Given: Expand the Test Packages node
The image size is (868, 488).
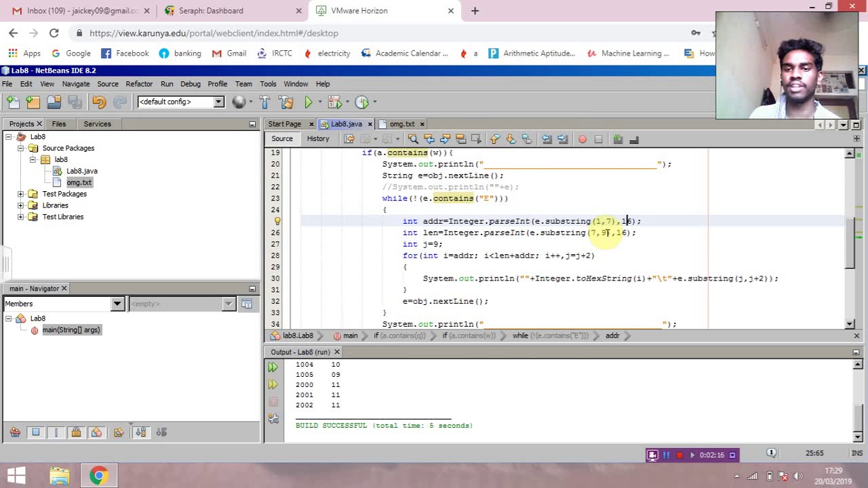Looking at the screenshot, I should pos(20,194).
